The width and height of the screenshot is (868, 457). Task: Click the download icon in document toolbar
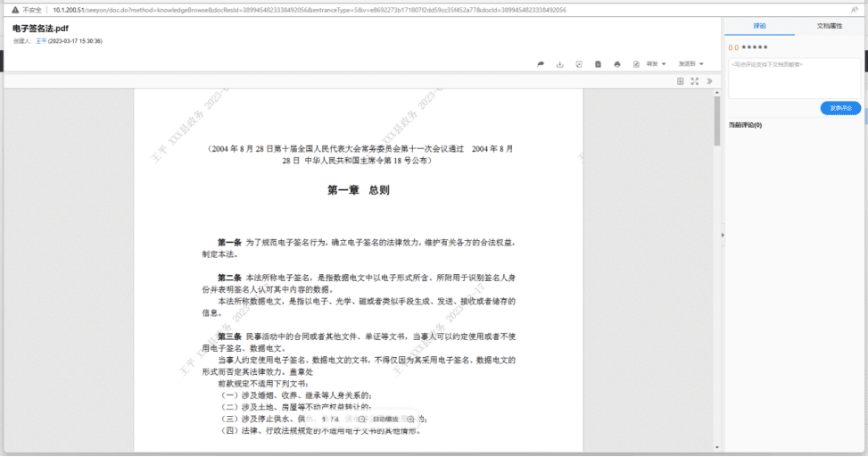click(559, 64)
